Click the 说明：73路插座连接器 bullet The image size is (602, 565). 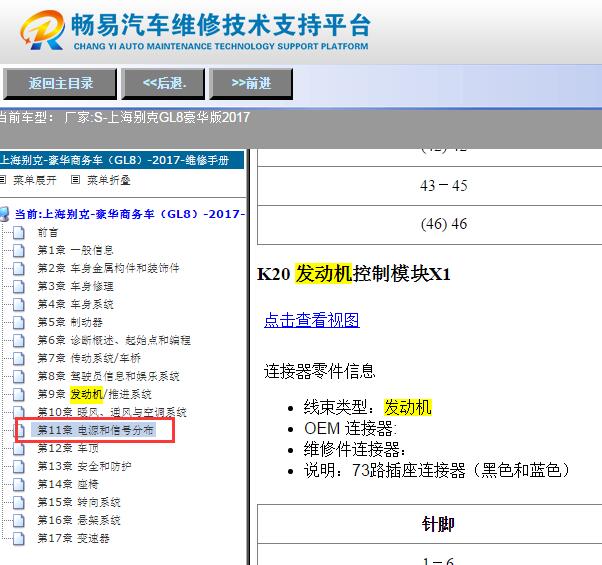437,470
